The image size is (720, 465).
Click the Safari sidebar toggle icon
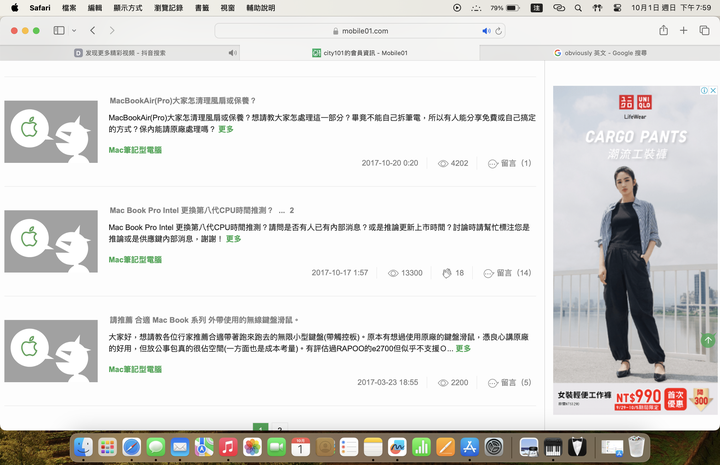(59, 31)
